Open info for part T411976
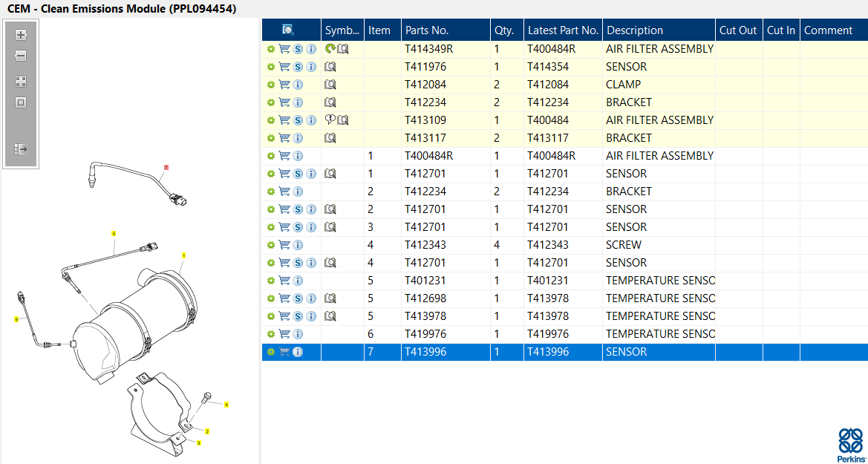This screenshot has width=868, height=464. 311,67
